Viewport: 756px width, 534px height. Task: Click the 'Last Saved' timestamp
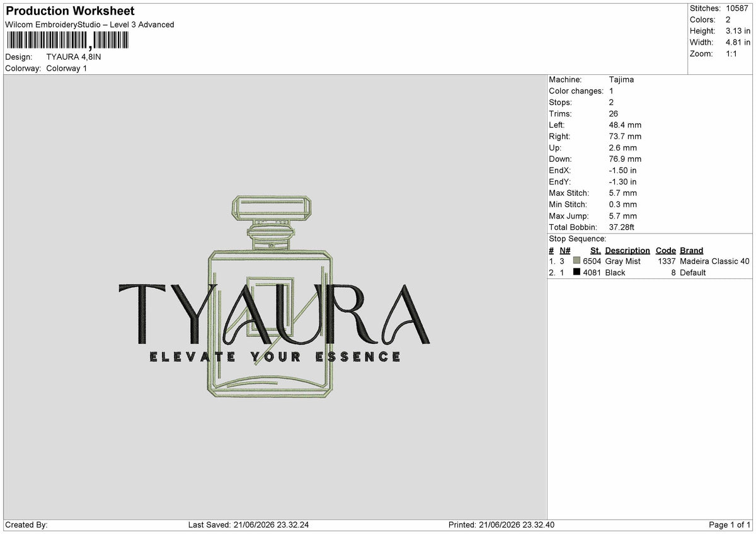click(x=249, y=525)
